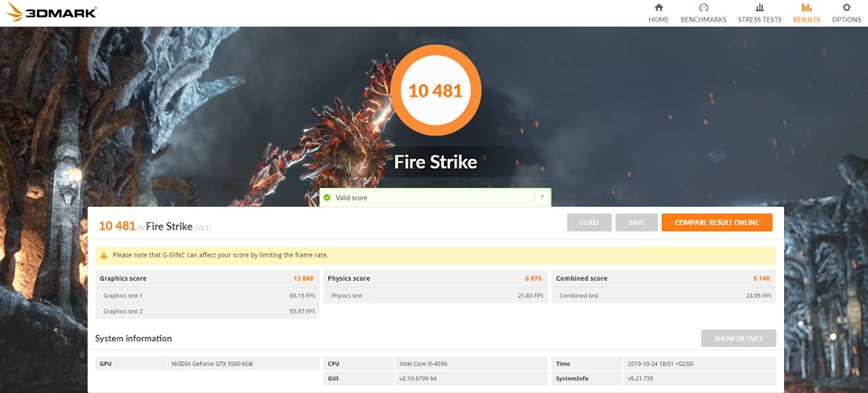Select the Combined score 5 148 value
Screen dimensions: 868x393
759,278
